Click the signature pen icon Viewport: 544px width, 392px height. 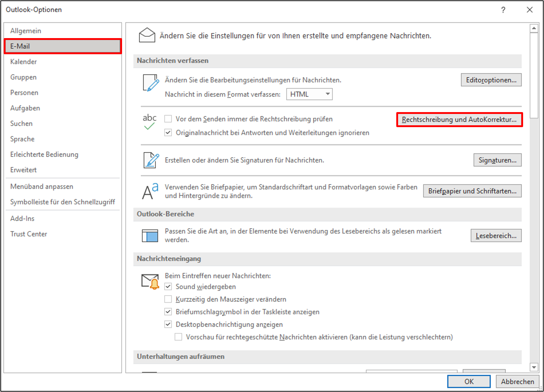pyautogui.click(x=151, y=160)
